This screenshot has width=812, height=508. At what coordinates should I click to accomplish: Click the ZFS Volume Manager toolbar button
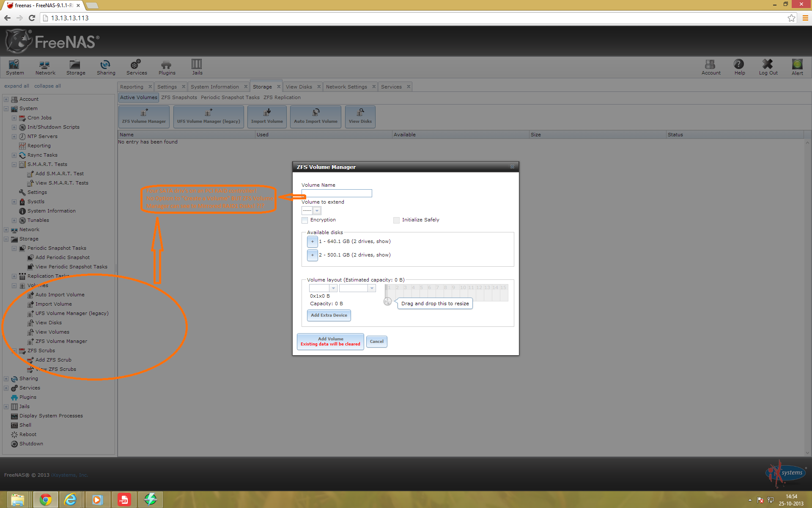(144, 116)
